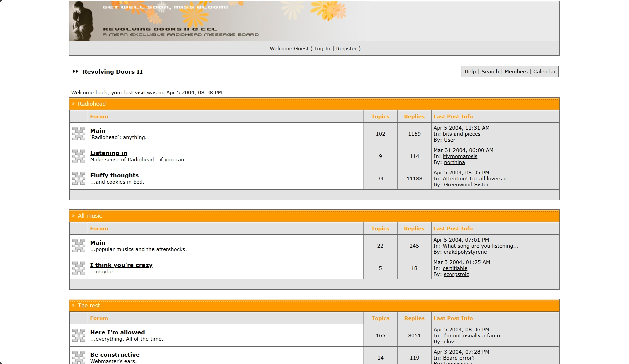Click the Here I'm allowed forum icon
The width and height of the screenshot is (629, 364).
(x=78, y=335)
